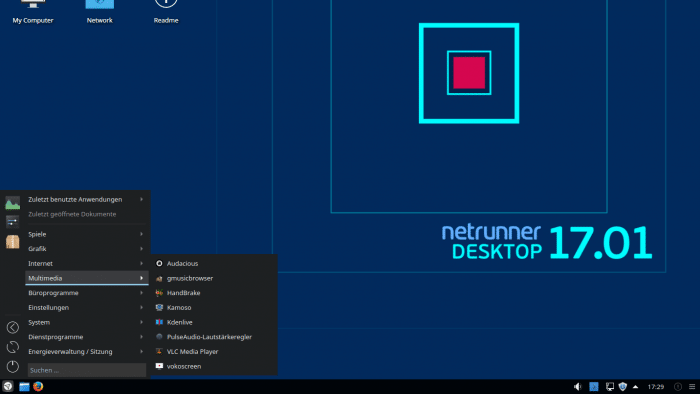Open the settings sliders favorite icon
This screenshot has width=700, height=394.
click(12, 222)
